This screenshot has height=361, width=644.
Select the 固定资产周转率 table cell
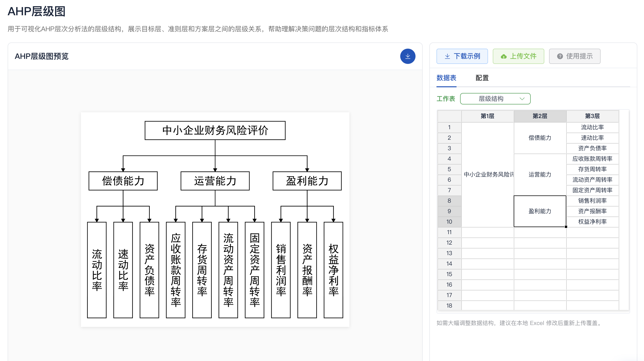592,190
